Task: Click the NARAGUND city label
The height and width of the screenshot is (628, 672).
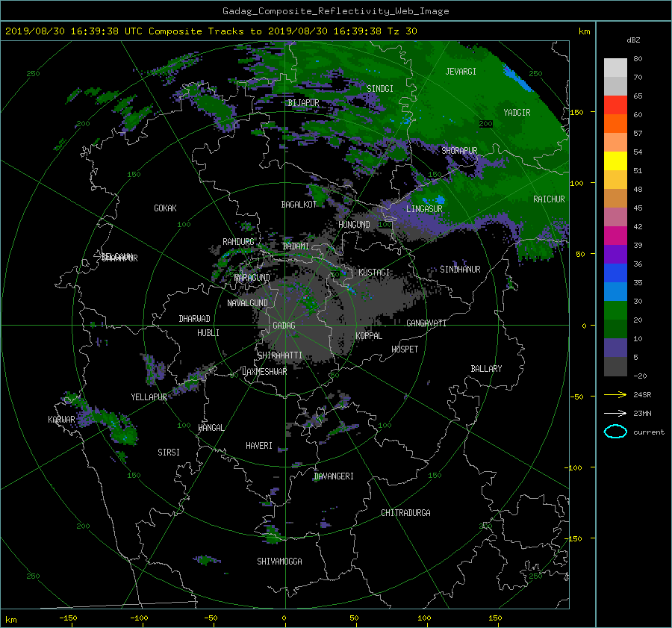Action: [252, 278]
